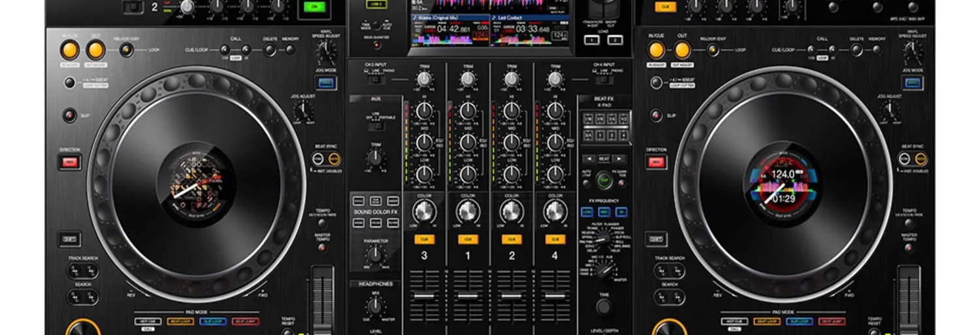Viewport: 980px width, 335px height.
Task: Click the LOAD 1 button
Action: (591, 40)
